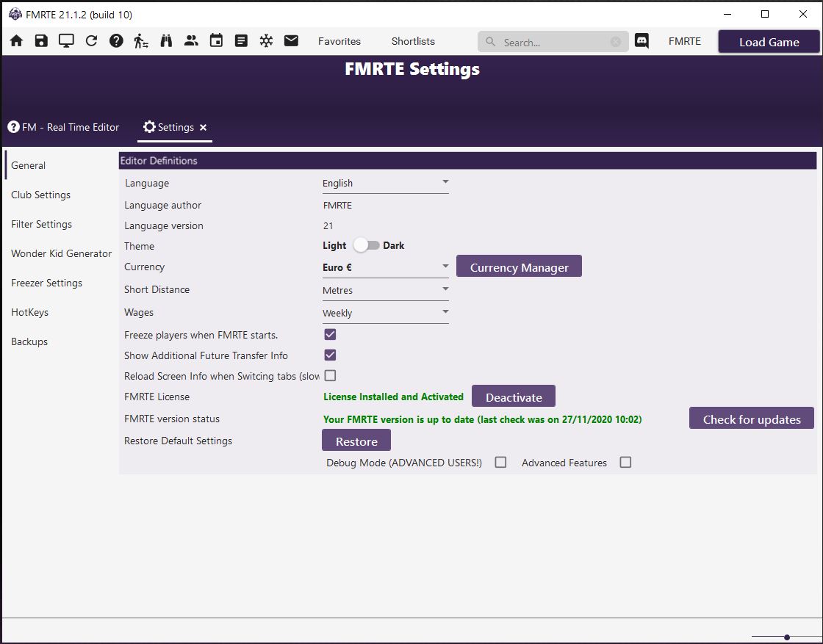Click the Home icon in toolbar
The image size is (823, 644).
click(16, 41)
